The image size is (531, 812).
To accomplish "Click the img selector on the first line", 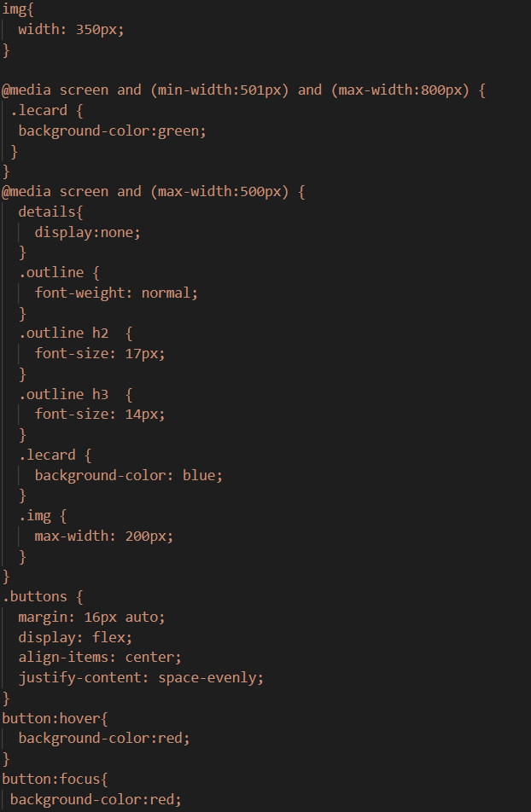I will (15, 9).
